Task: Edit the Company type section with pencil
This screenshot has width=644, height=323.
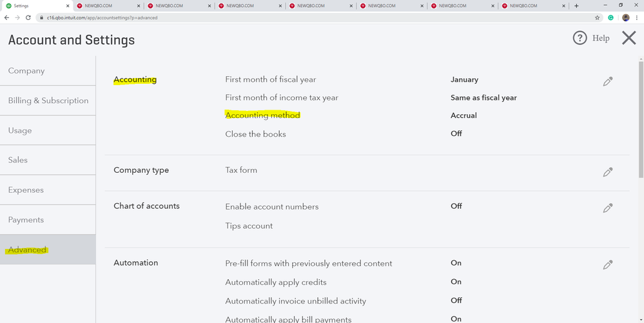Action: [x=607, y=172]
